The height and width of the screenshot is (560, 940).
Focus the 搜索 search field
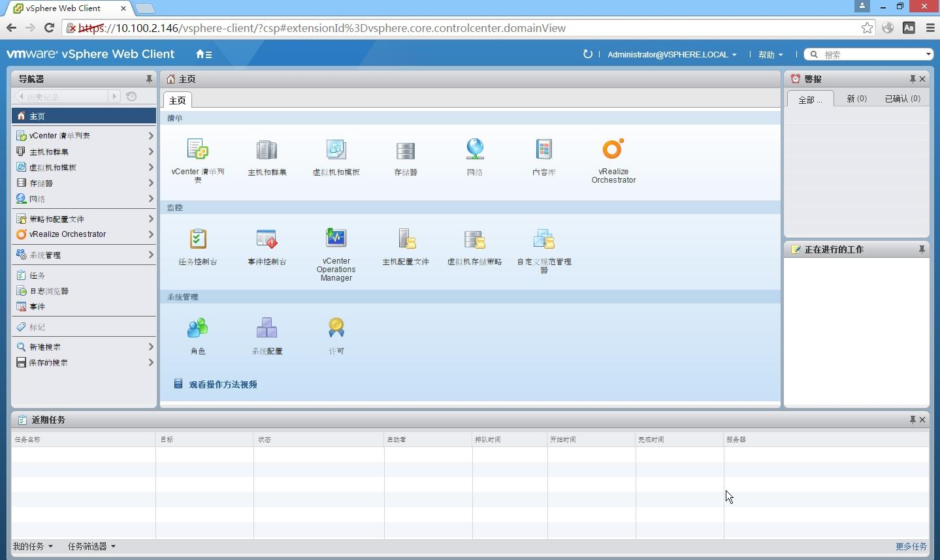point(872,55)
